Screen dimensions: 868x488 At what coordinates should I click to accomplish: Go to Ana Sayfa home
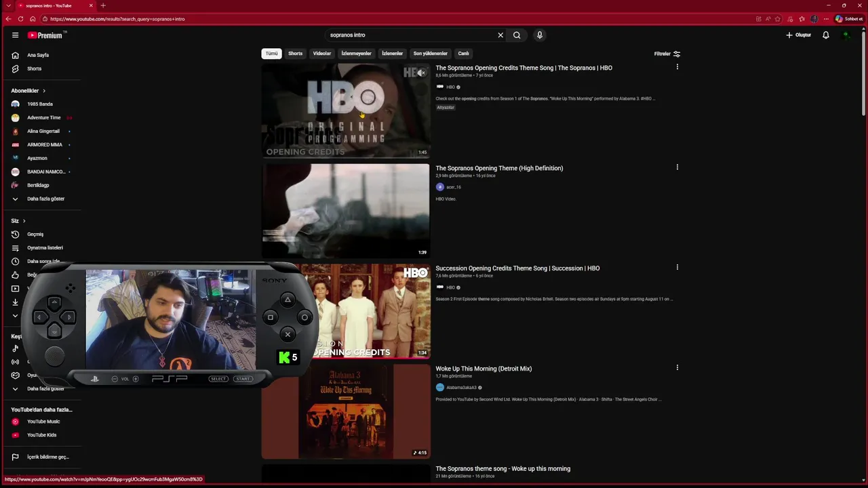point(37,55)
